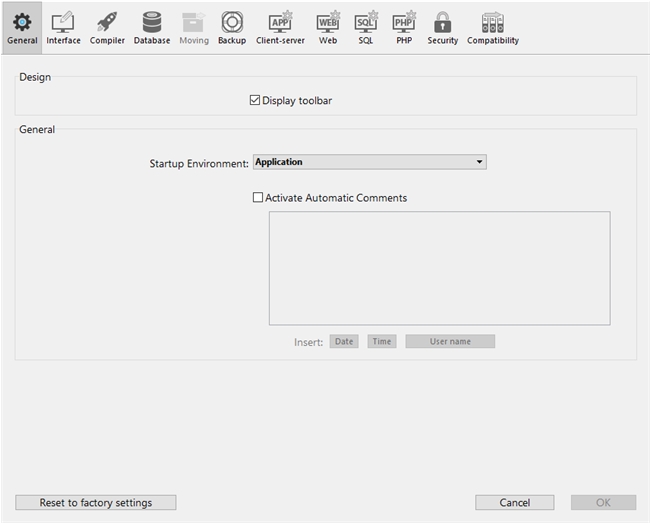
Task: Click the User name insert button
Action: click(x=450, y=342)
